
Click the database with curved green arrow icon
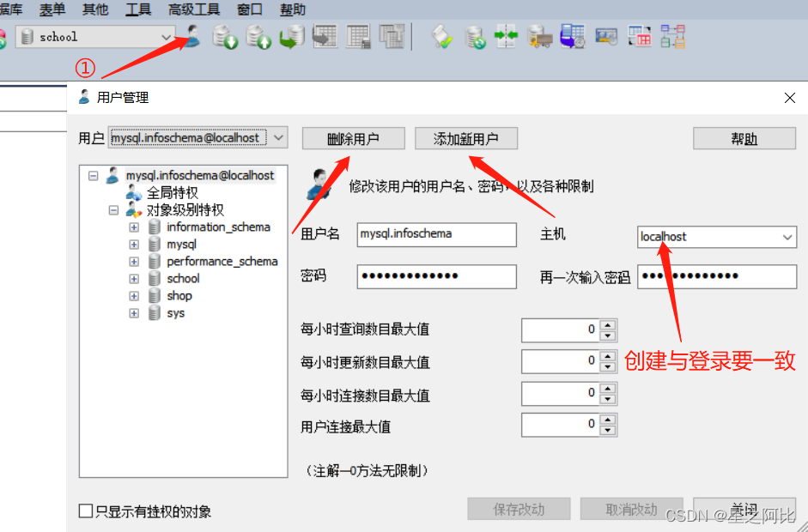click(x=292, y=37)
